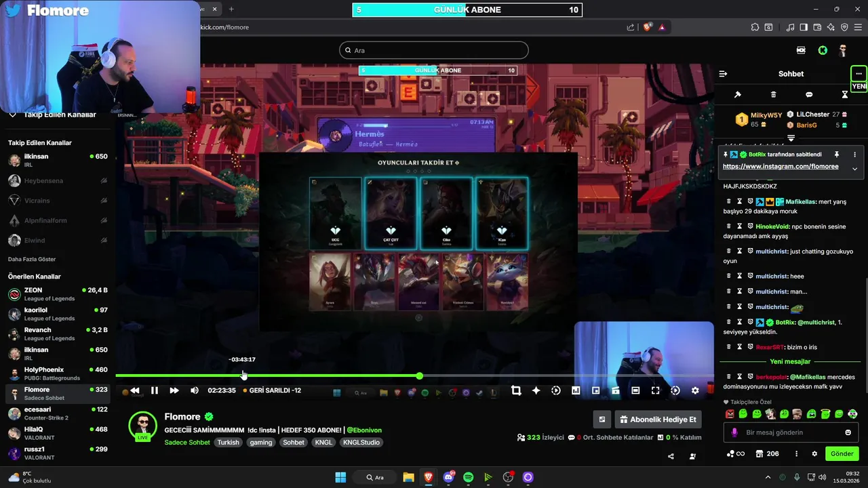The height and width of the screenshot is (488, 868).
Task: Click the crop/clip icon in player controls
Action: pyautogui.click(x=516, y=390)
